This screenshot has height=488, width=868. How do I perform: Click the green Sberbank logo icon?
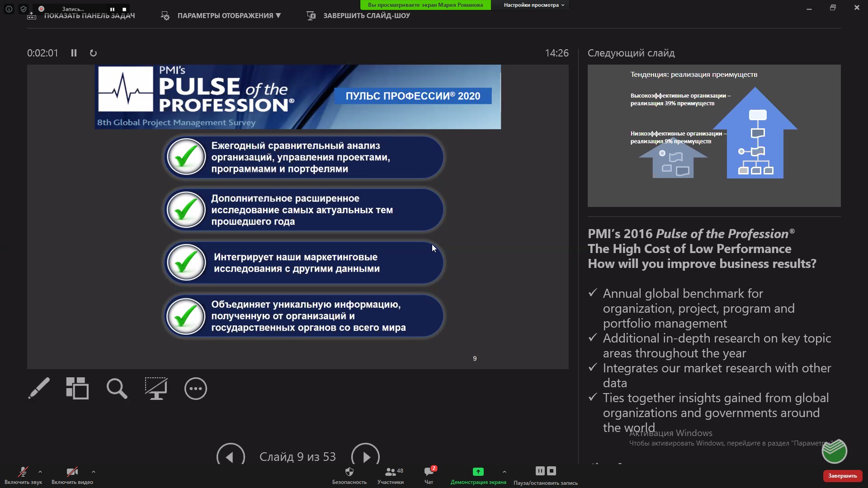[835, 451]
